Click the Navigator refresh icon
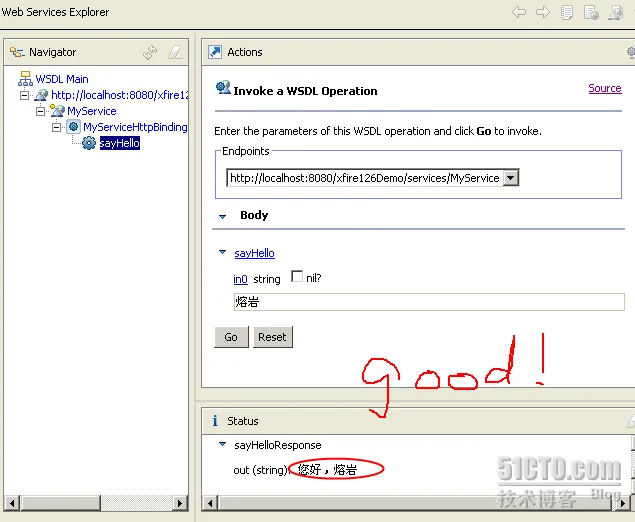Screen dimensions: 635x522 pyautogui.click(x=150, y=52)
